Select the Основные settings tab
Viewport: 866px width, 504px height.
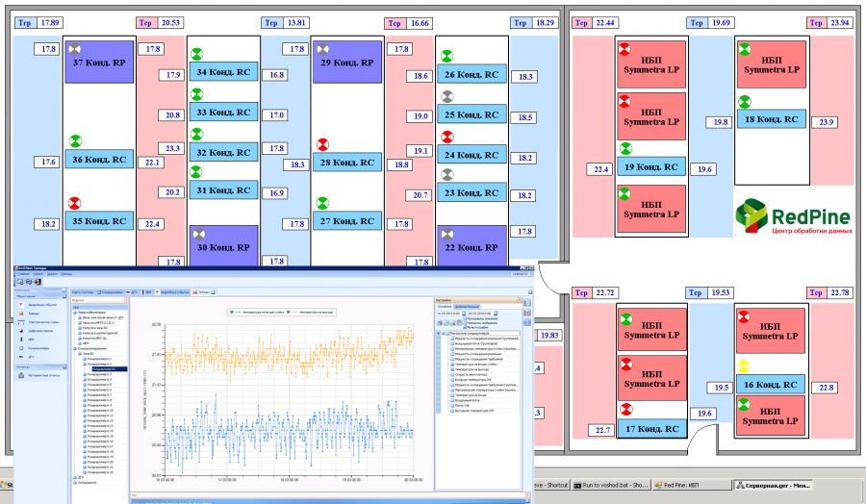click(445, 307)
